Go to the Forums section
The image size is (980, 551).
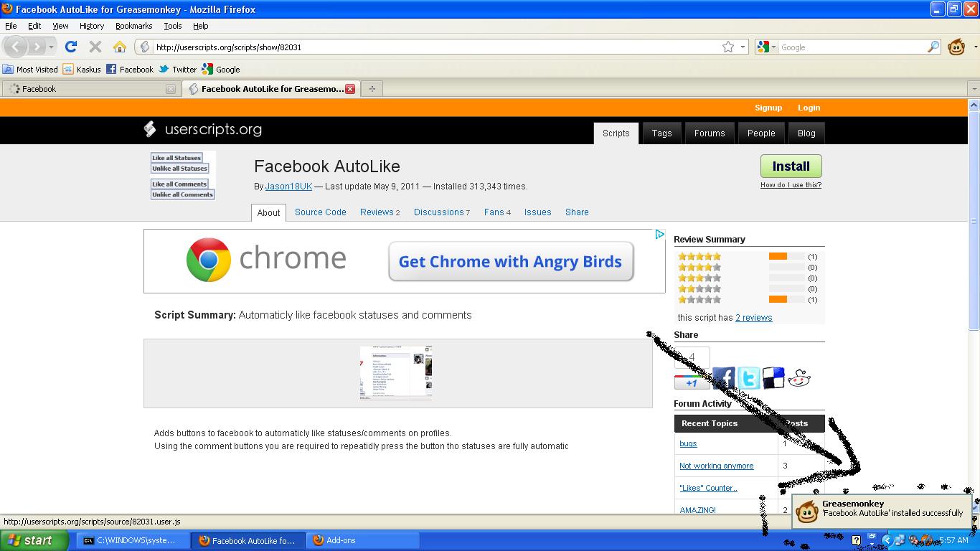tap(710, 133)
